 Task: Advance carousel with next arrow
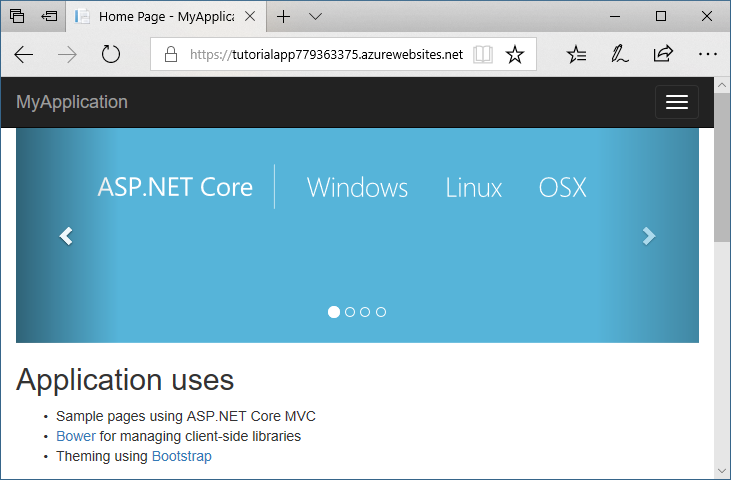[649, 236]
